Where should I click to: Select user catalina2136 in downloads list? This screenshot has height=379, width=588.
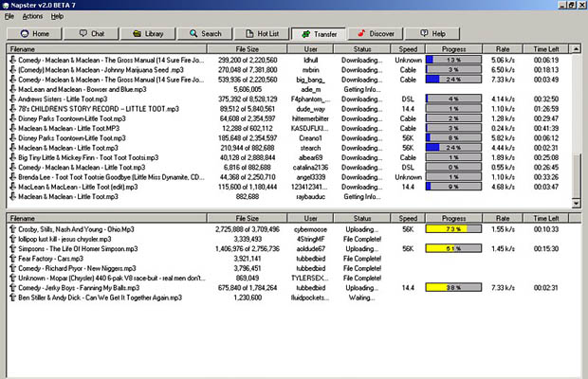pyautogui.click(x=310, y=167)
